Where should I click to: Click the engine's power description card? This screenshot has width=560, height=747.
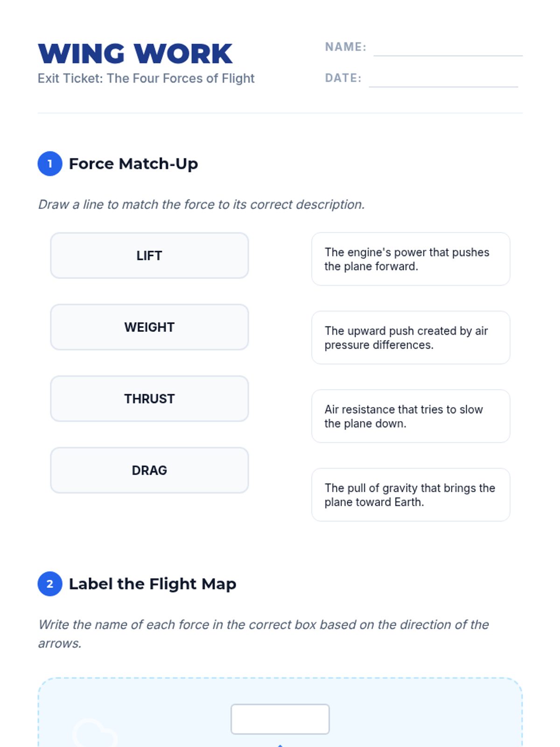click(411, 259)
